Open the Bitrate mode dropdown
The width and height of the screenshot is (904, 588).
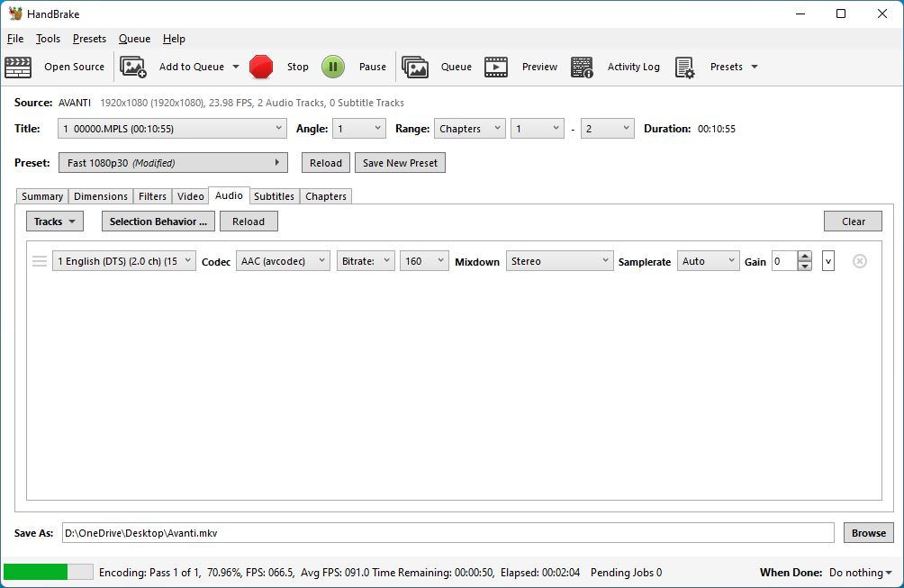[366, 261]
